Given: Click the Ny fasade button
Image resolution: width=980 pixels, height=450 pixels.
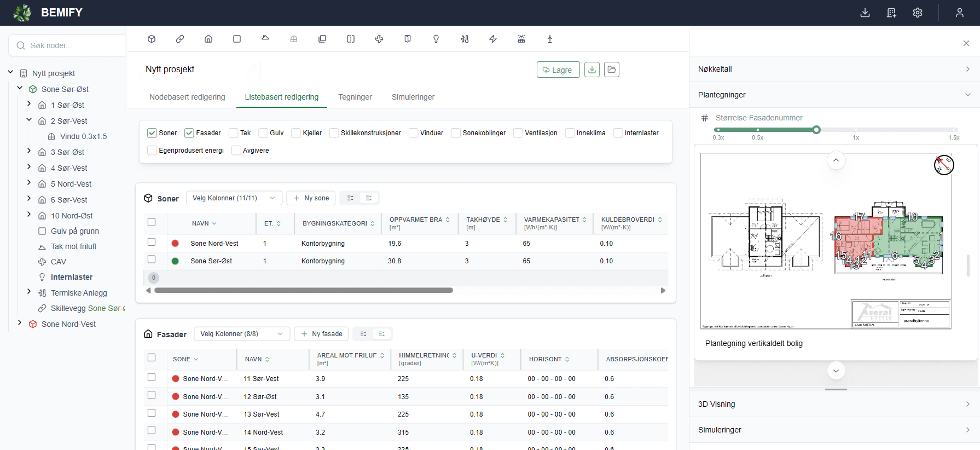Looking at the screenshot, I should (x=322, y=334).
